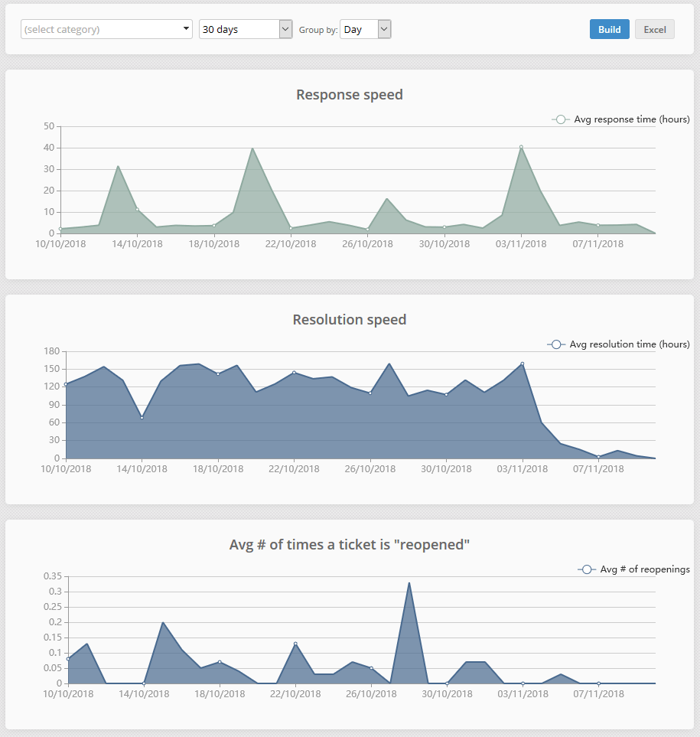The height and width of the screenshot is (737, 700).
Task: Open the Group by Day dropdown
Action: 365,29
